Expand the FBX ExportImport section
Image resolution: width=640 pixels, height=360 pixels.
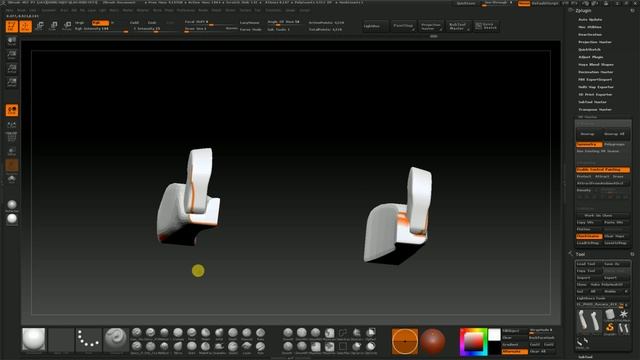(x=595, y=80)
